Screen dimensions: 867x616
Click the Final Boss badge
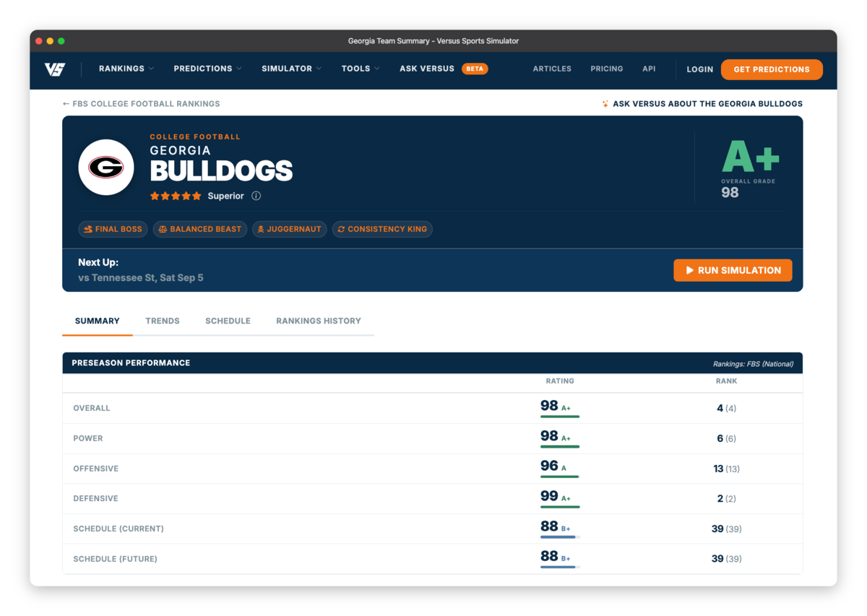pos(113,229)
